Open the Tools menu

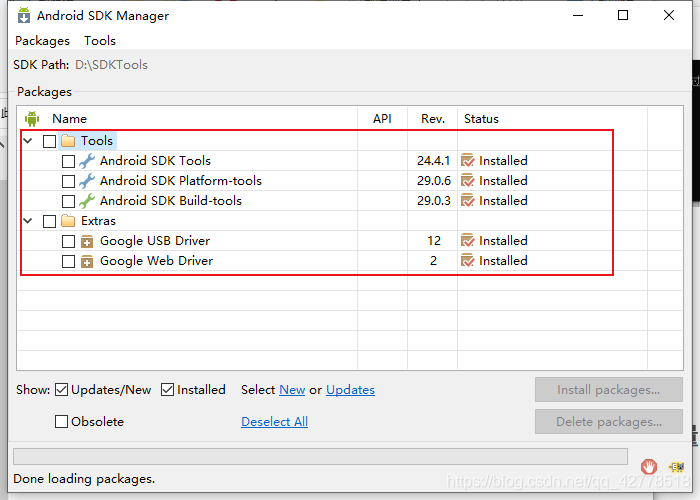click(100, 41)
